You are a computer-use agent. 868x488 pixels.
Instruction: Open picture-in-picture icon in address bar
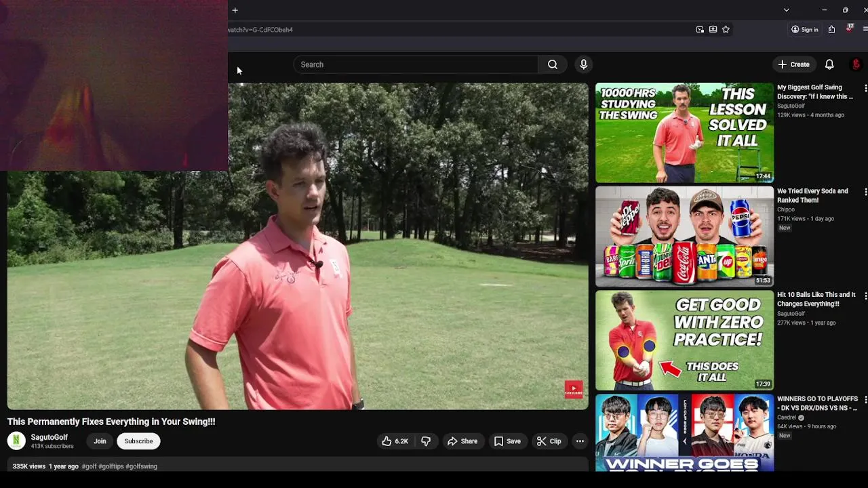pos(700,29)
